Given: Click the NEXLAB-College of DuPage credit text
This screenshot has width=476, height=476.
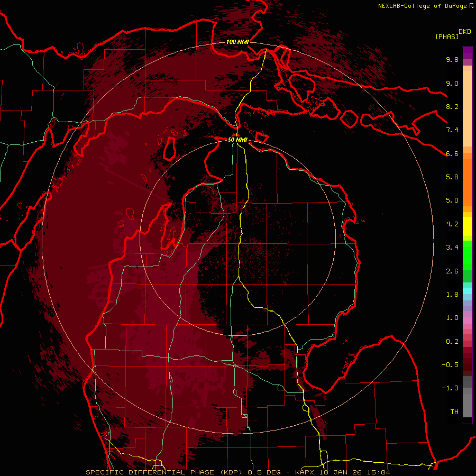Looking at the screenshot, I should 422,6.
